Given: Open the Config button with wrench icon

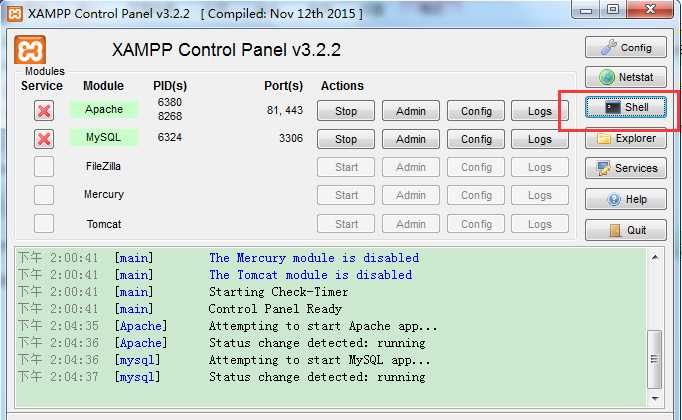Looking at the screenshot, I should click(625, 47).
